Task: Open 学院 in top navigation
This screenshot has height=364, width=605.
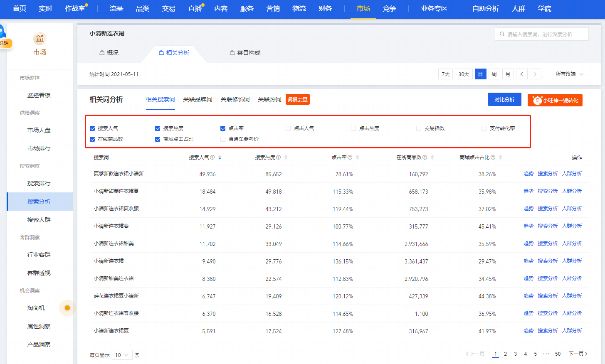Action: [x=545, y=9]
